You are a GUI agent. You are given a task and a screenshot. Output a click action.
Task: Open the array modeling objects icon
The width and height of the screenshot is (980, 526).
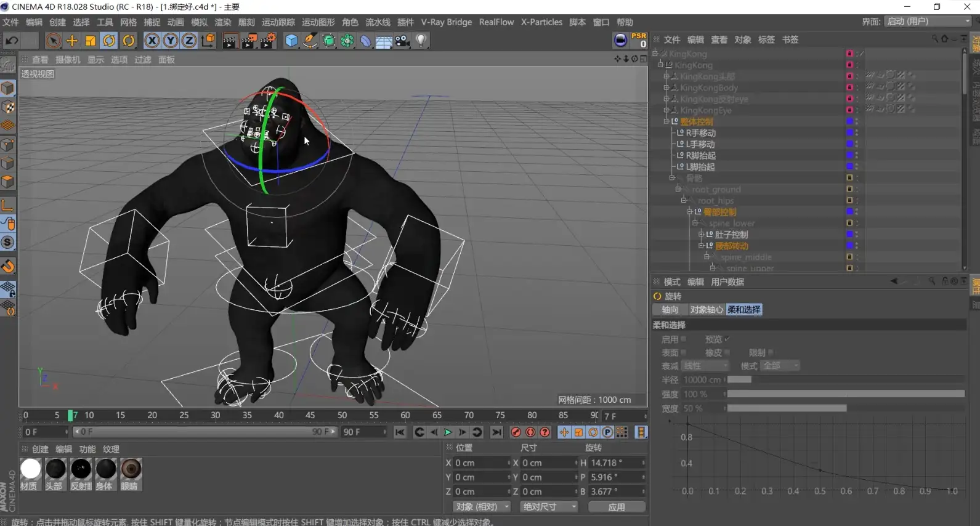[347, 41]
